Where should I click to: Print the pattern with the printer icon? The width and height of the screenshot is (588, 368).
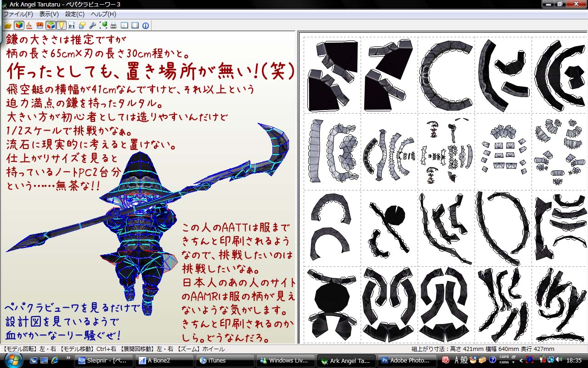[x=113, y=25]
